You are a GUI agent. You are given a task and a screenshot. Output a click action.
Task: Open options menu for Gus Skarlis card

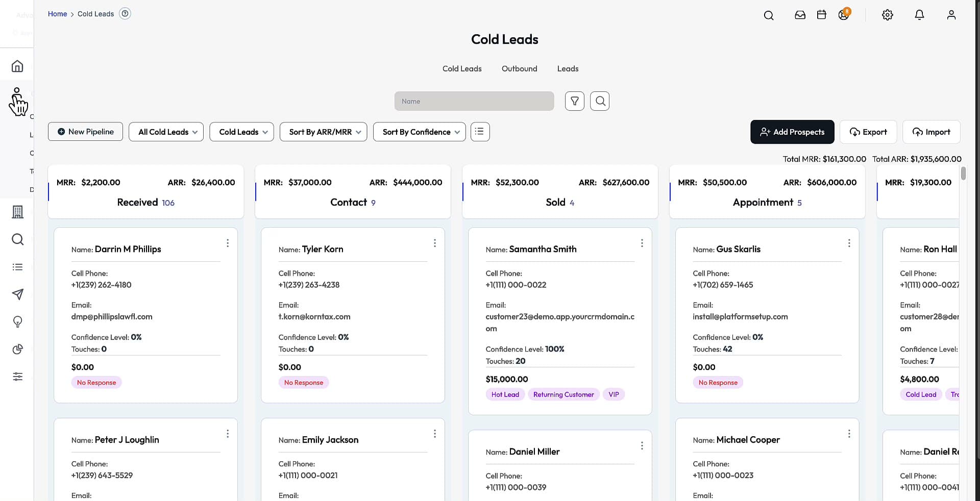[x=849, y=243]
